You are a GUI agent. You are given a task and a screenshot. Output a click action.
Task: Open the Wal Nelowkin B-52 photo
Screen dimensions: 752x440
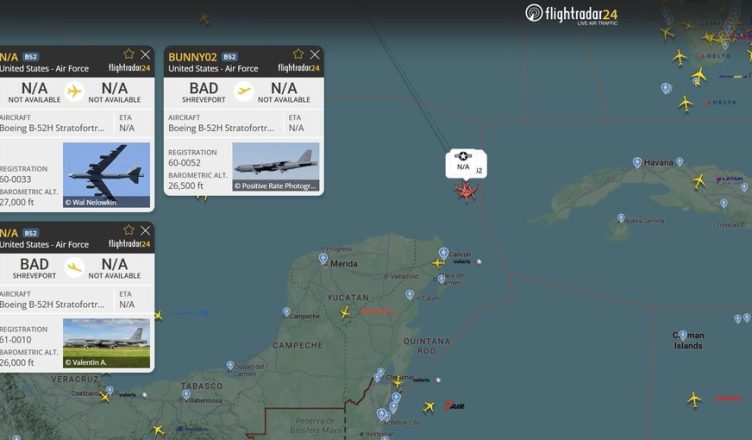[106, 175]
